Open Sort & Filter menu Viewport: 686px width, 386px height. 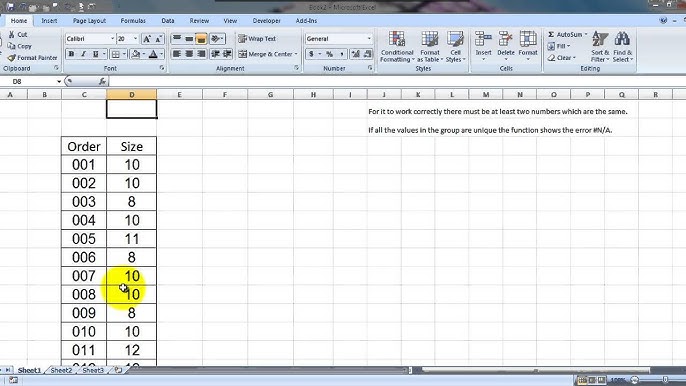click(x=600, y=46)
